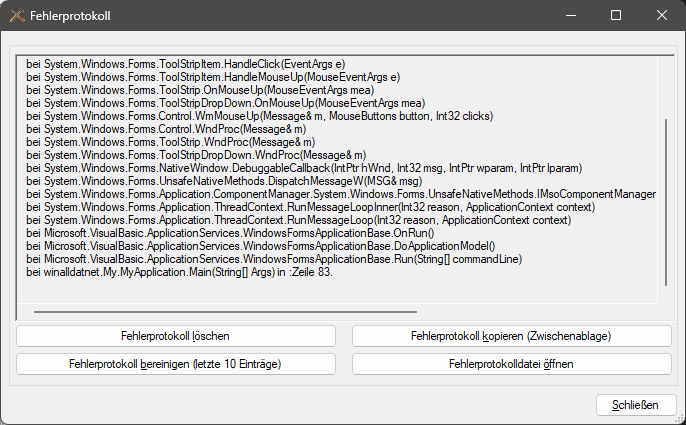Copy the error log via Fehlerprotokoll kopieren (Zwischenablage)
The height and width of the screenshot is (425, 686).
511,336
